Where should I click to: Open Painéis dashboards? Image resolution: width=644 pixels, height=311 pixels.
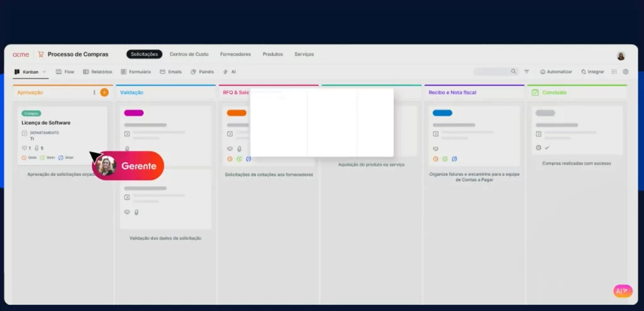pos(202,72)
